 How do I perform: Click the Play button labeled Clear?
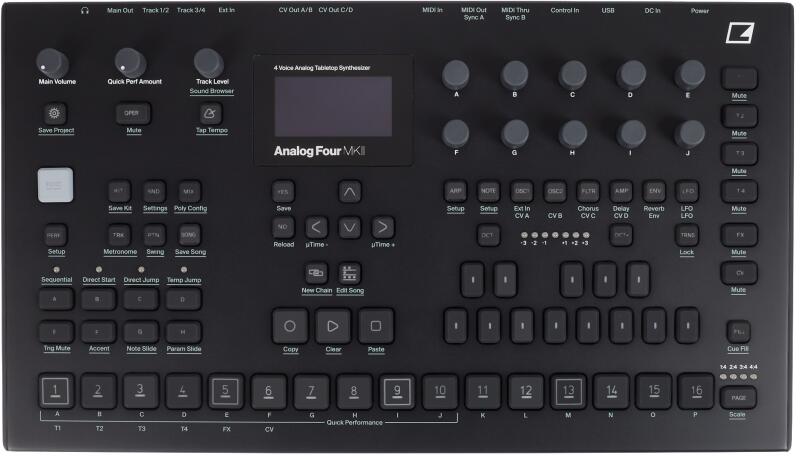333,325
